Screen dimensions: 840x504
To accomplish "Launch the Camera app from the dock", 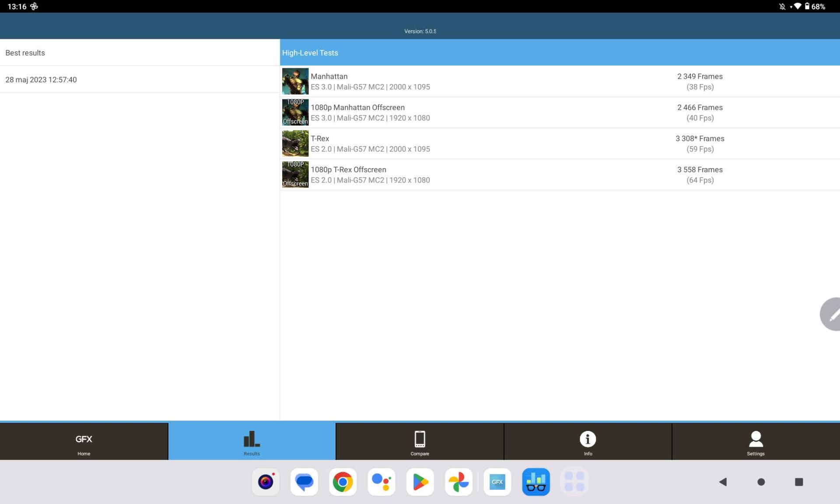I will pyautogui.click(x=266, y=482).
